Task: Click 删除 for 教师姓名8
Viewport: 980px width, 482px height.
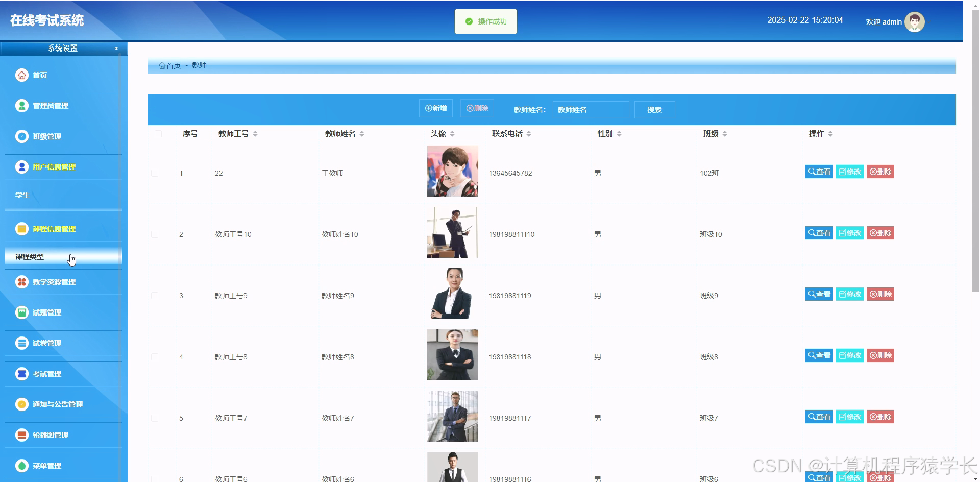Action: [880, 355]
